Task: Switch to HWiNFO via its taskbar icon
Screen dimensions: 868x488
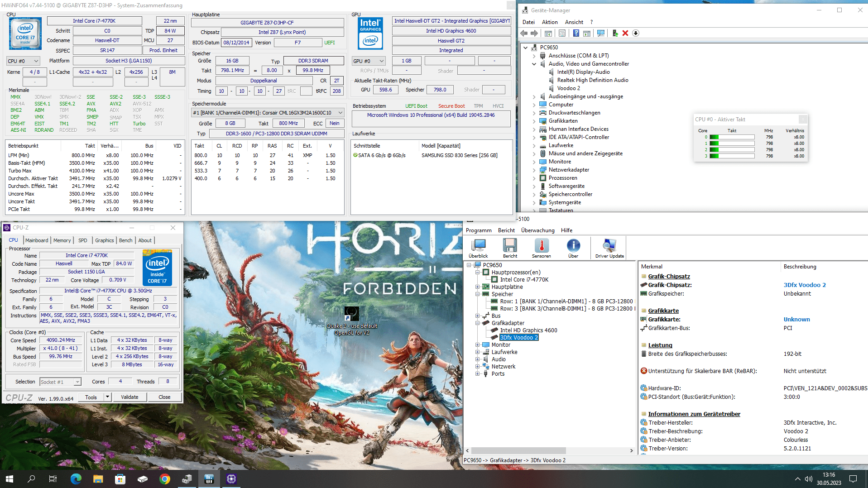Action: (209, 478)
